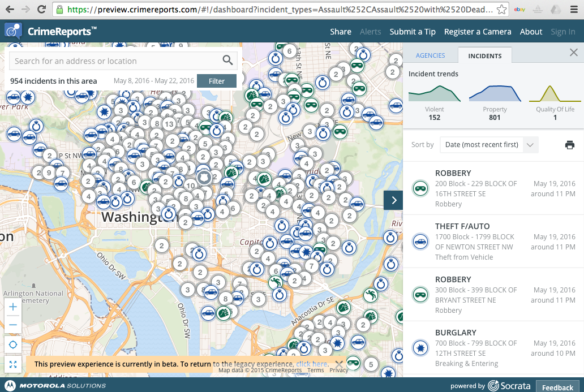Zoom out with the map minus button
This screenshot has height=392, width=584.
(13, 325)
